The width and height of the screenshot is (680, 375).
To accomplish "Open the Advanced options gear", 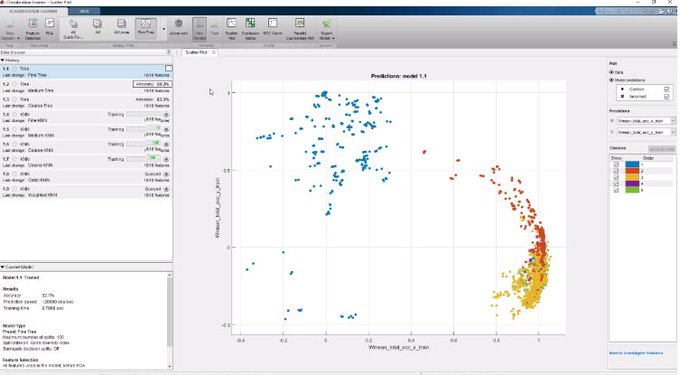I will tap(179, 27).
